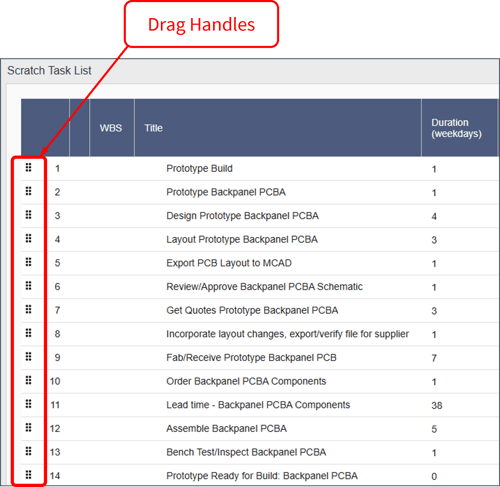Image resolution: width=500 pixels, height=487 pixels.
Task: Select the 'Prototype Build' task title
Action: (199, 169)
